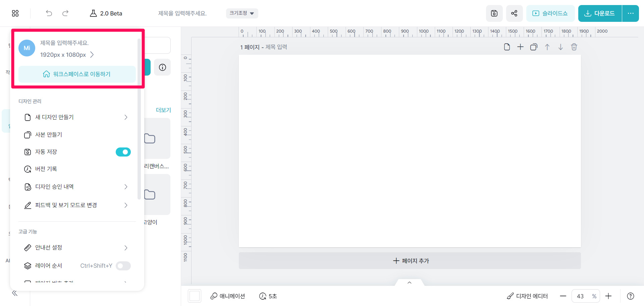Click the 더보기 link
This screenshot has height=306, width=644.
[x=163, y=110]
